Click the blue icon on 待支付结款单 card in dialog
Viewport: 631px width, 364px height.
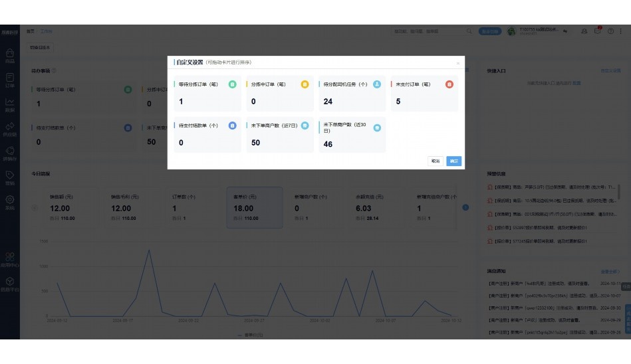pyautogui.click(x=232, y=125)
